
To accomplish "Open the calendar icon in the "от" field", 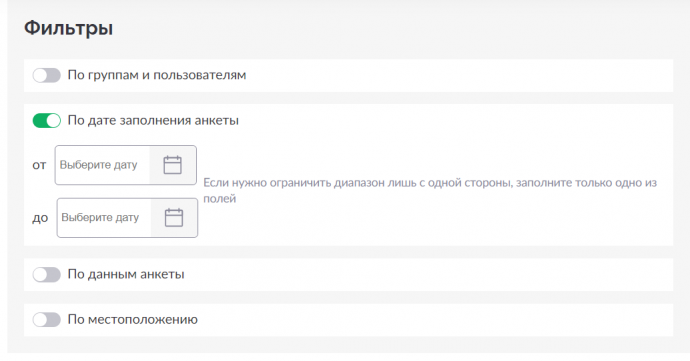I will (x=172, y=165).
